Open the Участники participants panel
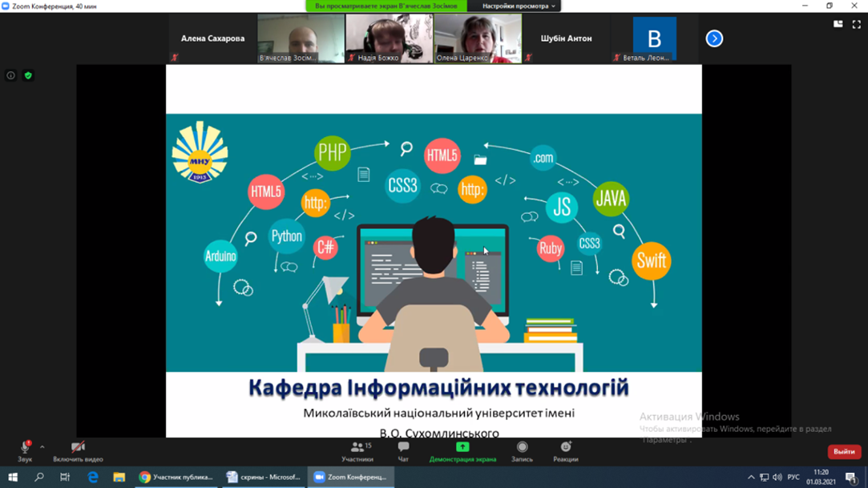Viewport: 868px width, 488px height. [x=357, y=451]
